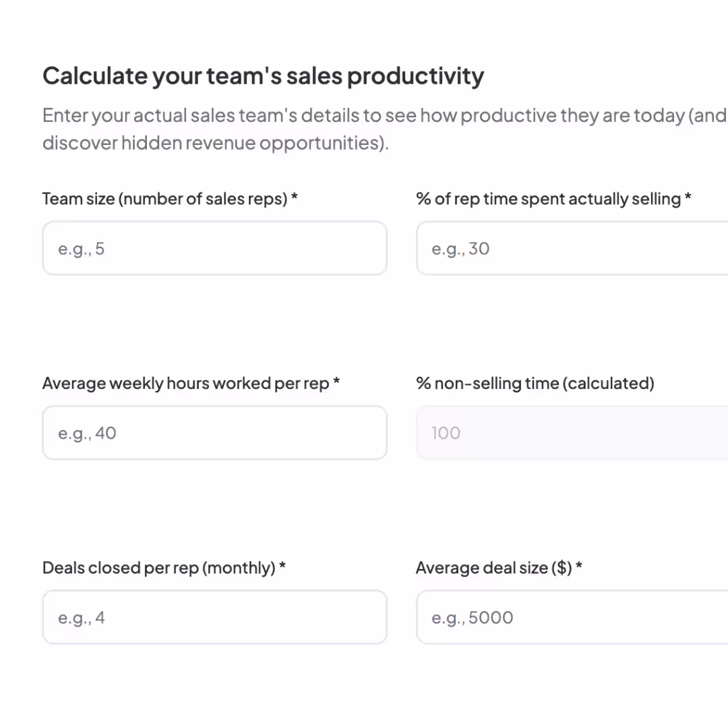The width and height of the screenshot is (728, 728).
Task: Click the asterisk after Average deal size label
Action: (579, 567)
